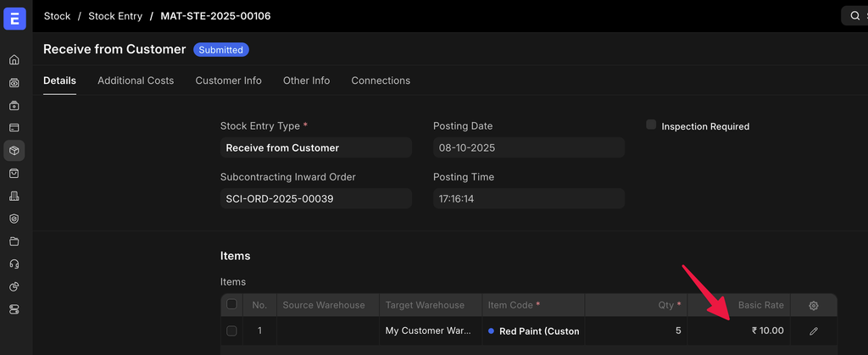The image size is (868, 355).
Task: Click the ERPNext logo icon
Action: pos(15,16)
